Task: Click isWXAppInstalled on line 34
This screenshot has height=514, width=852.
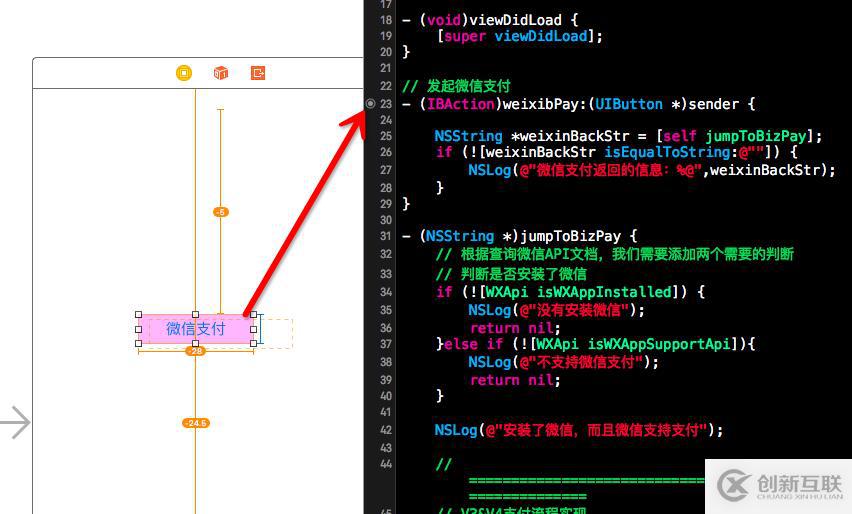Action: (605, 292)
